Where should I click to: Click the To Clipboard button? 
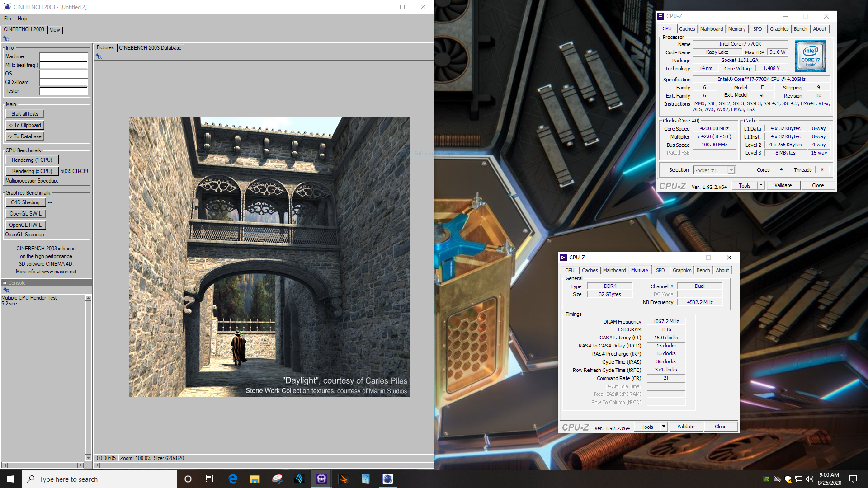(x=25, y=125)
